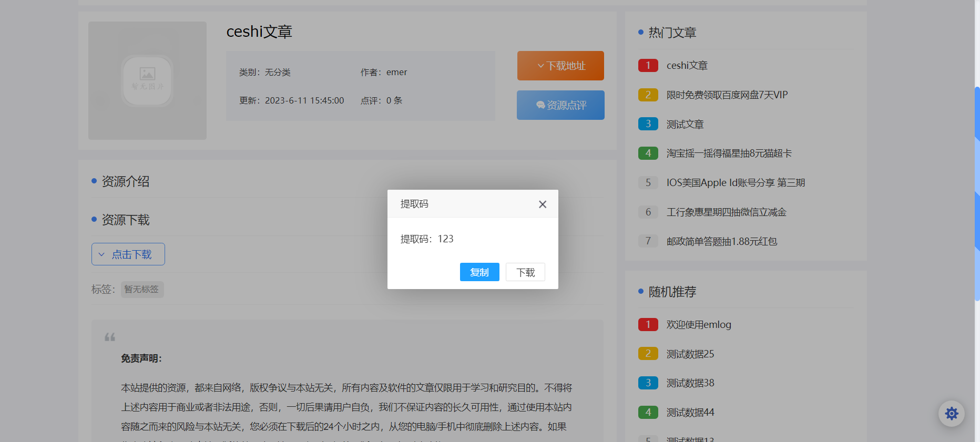Open the 测试文章 hot article link
Viewport: 980px width, 442px height.
tap(685, 125)
